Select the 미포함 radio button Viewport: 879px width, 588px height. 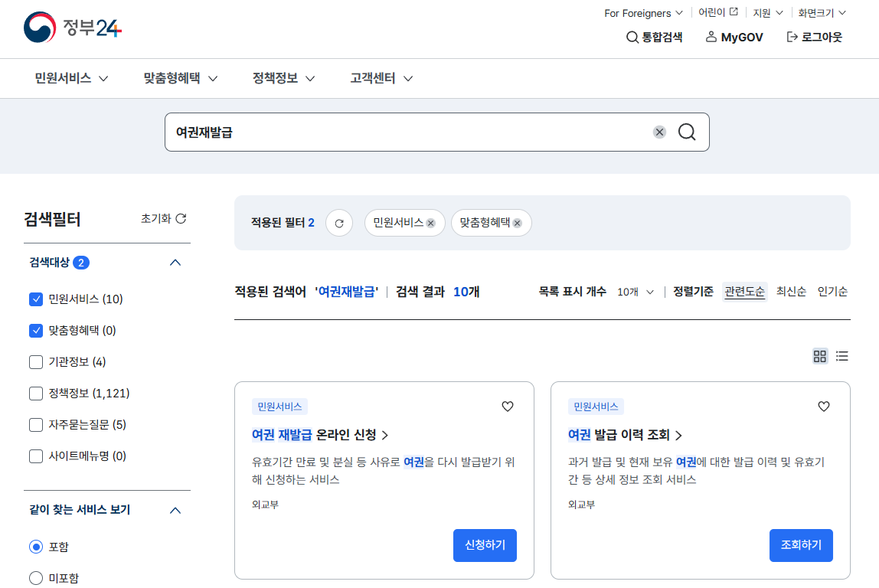click(x=35, y=578)
